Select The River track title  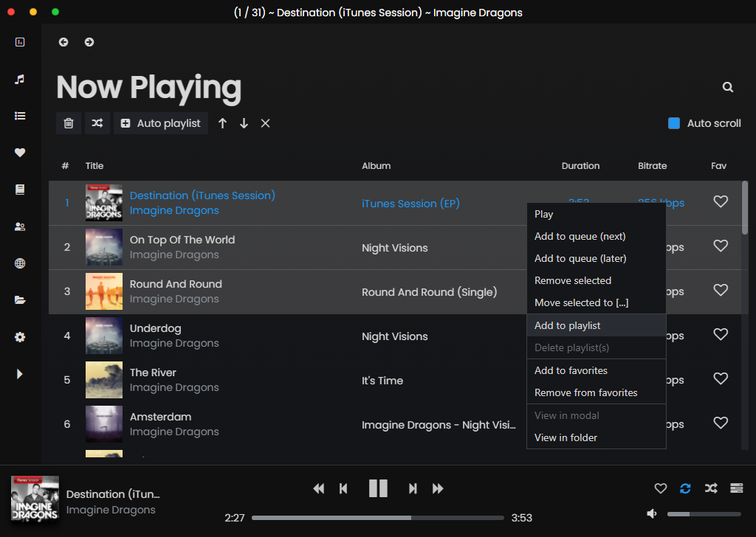click(153, 373)
